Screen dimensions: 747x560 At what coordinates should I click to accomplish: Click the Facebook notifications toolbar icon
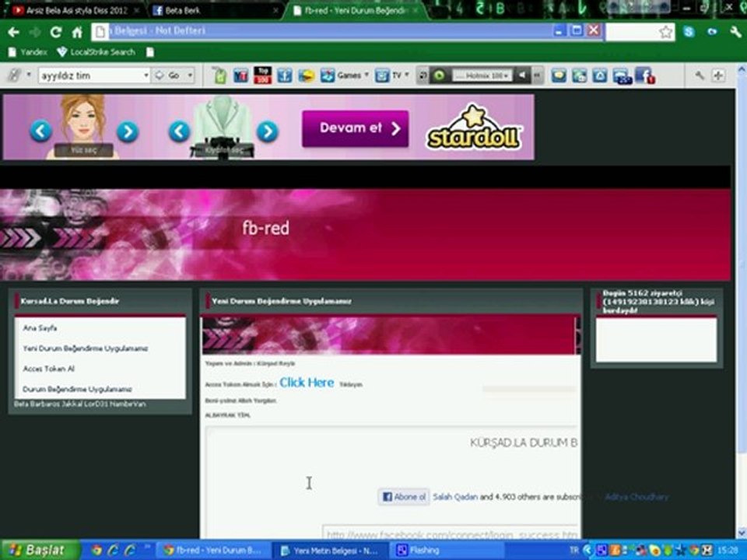(x=645, y=76)
